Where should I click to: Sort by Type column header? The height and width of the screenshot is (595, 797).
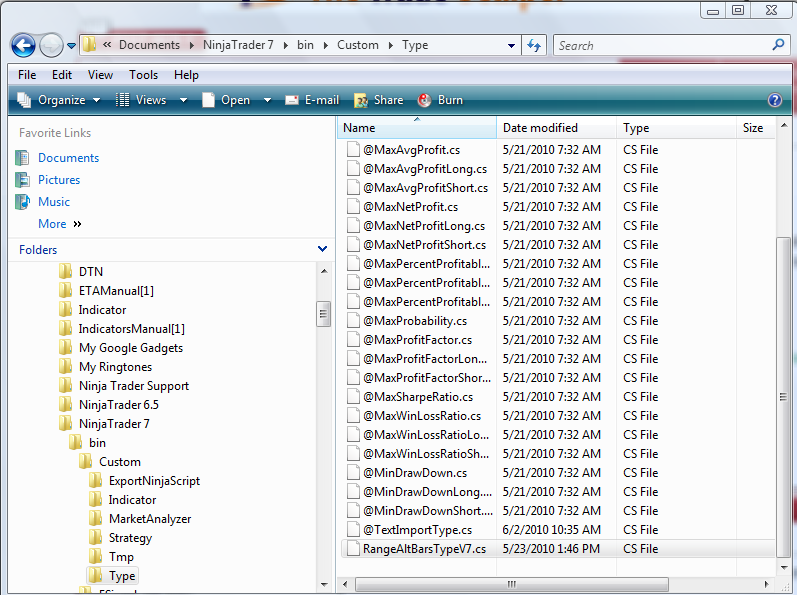click(677, 128)
